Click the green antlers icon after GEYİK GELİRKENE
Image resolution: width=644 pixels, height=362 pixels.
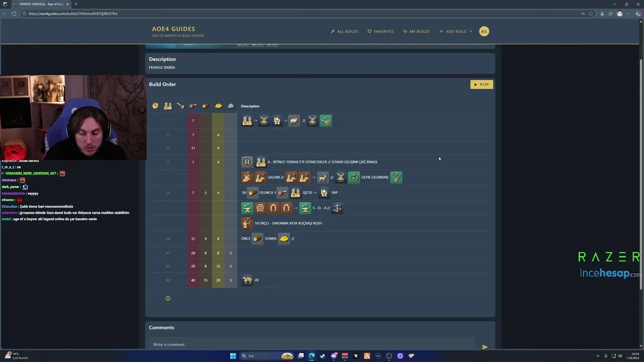click(396, 177)
